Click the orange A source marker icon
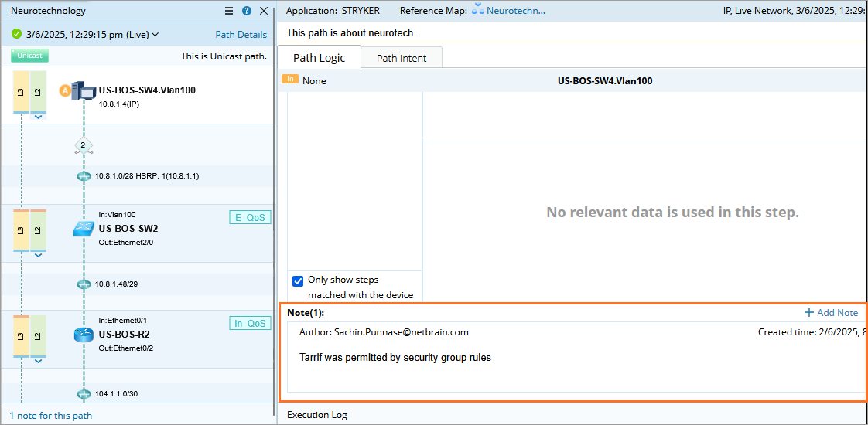 (x=65, y=90)
